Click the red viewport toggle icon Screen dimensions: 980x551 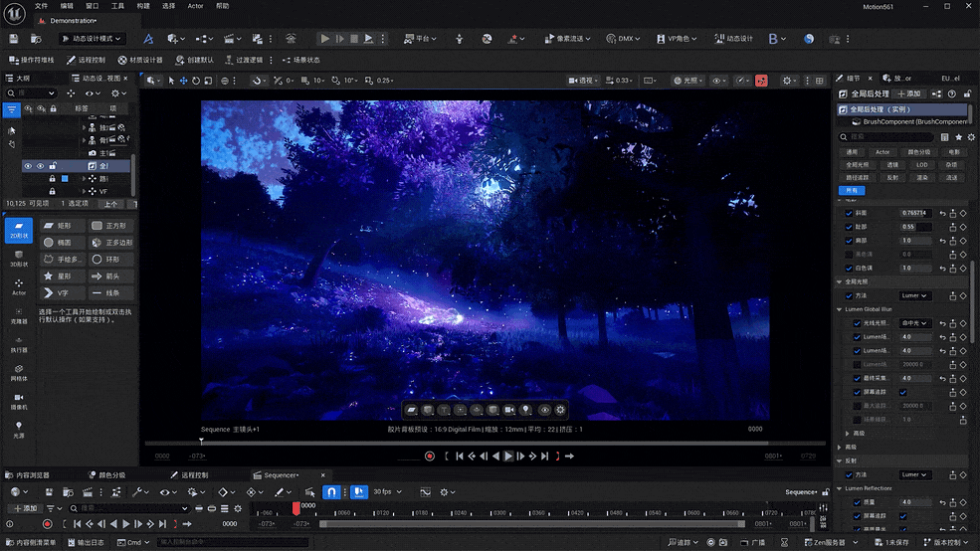761,81
